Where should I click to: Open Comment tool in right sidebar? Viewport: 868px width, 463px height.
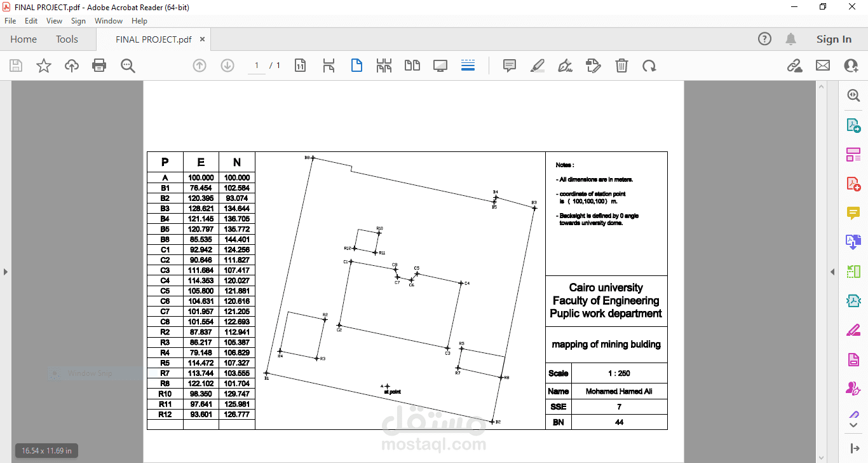point(853,213)
